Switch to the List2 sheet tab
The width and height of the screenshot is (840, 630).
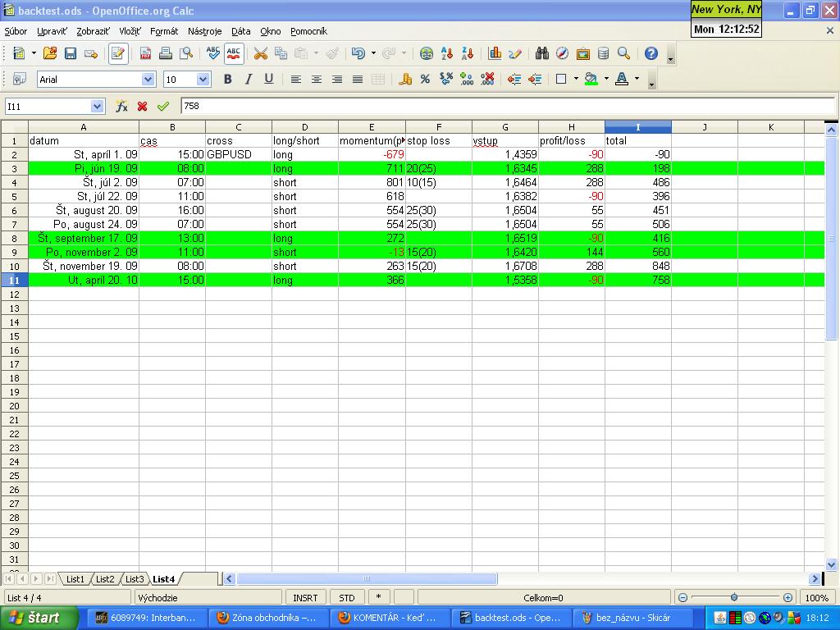[105, 579]
